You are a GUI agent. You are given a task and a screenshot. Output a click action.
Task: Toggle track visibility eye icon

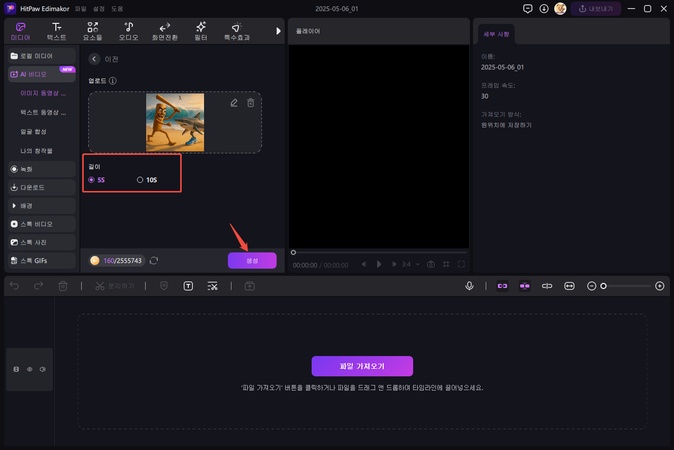pyautogui.click(x=29, y=369)
